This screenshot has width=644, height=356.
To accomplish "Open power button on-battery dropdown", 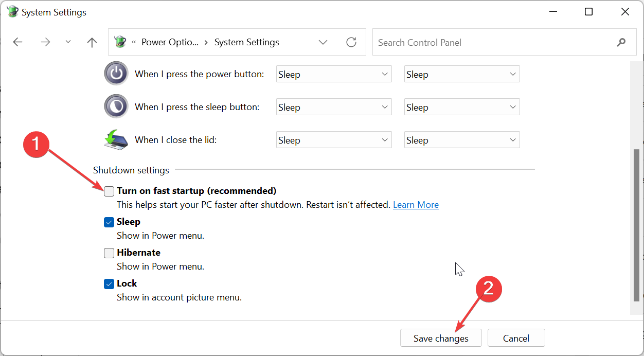I will [334, 74].
